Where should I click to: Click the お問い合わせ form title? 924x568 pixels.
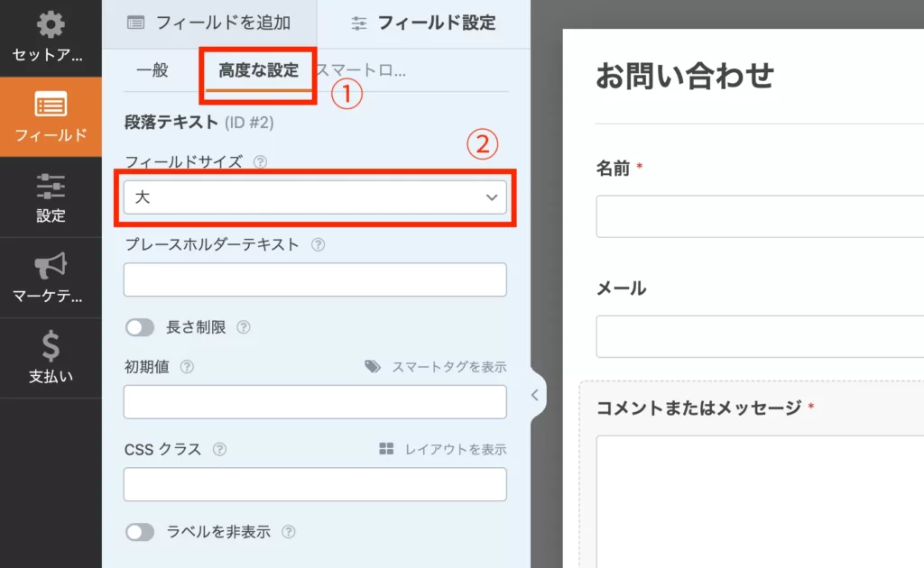click(x=685, y=76)
